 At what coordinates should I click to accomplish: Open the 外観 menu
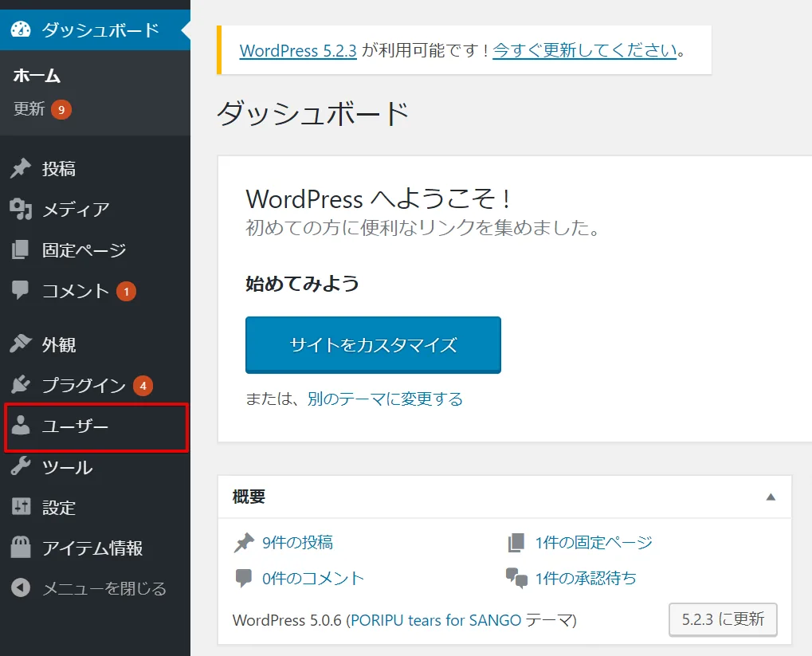(96, 344)
